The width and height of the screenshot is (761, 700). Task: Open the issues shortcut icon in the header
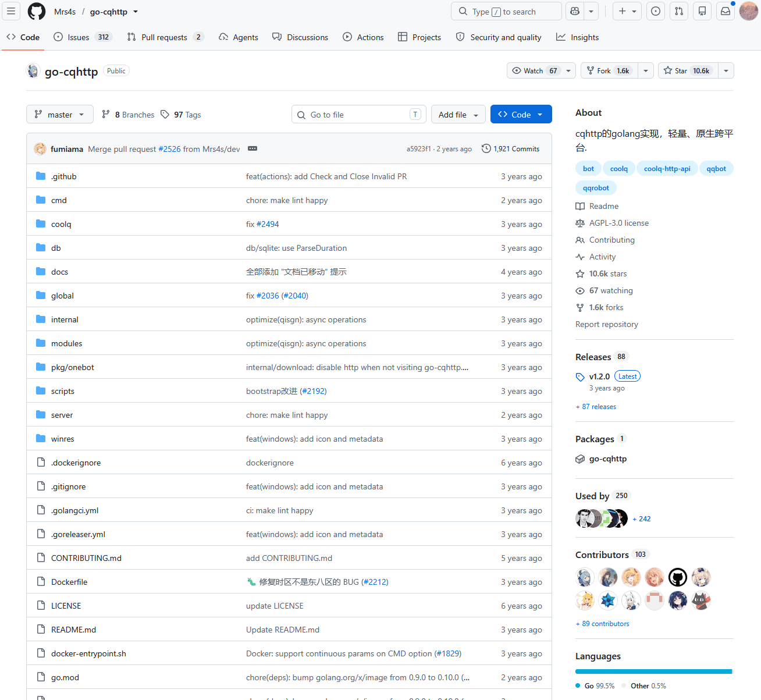tap(656, 11)
